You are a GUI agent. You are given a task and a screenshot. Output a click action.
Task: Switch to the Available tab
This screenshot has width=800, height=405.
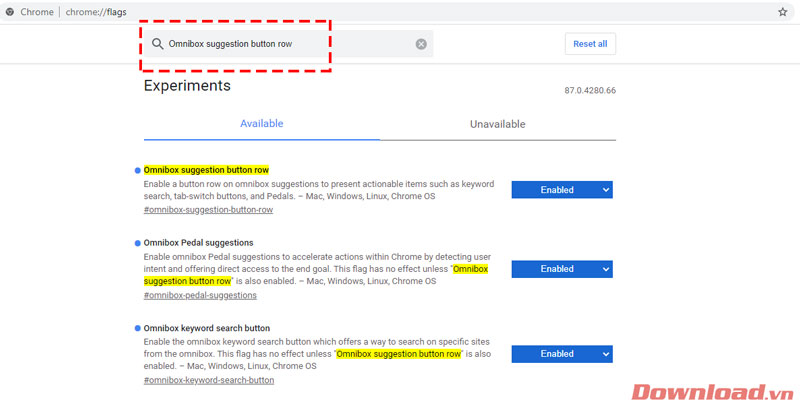pyautogui.click(x=262, y=124)
